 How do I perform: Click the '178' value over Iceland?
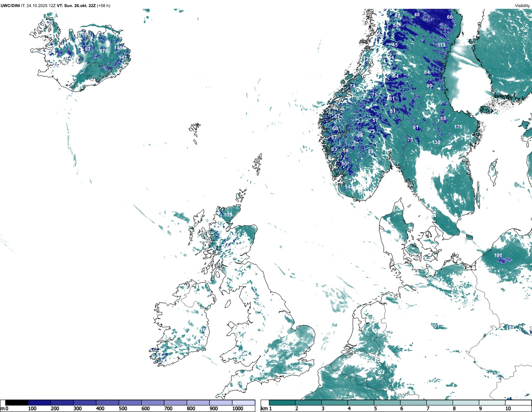click(x=103, y=52)
